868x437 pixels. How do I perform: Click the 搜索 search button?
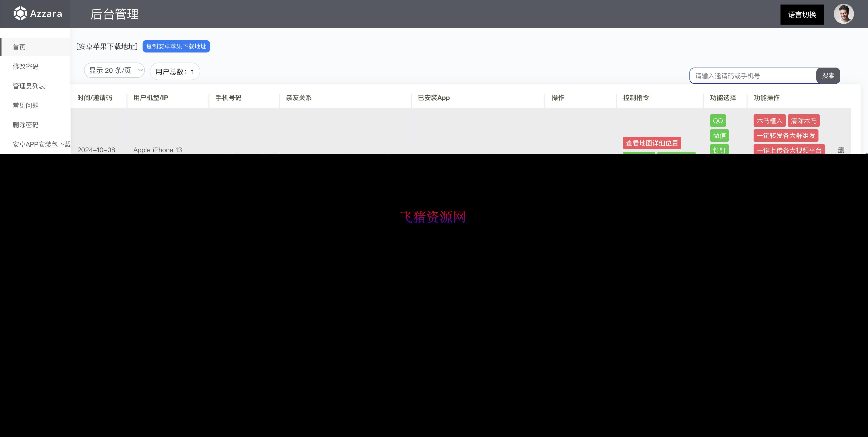(x=828, y=75)
